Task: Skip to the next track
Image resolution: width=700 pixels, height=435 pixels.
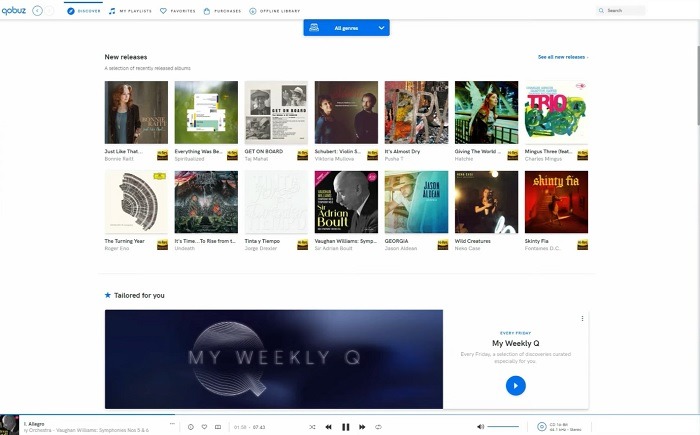Action: [x=362, y=427]
